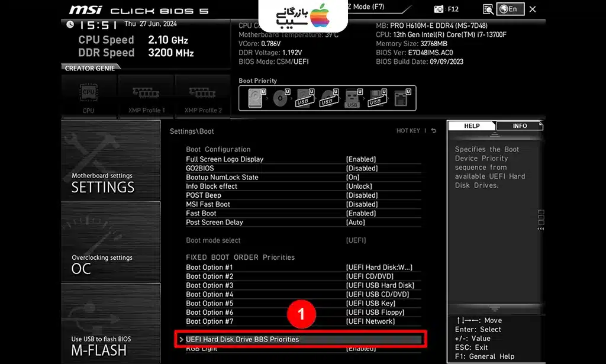Click the BIOS Mode CSM/UEFI line

point(273,62)
